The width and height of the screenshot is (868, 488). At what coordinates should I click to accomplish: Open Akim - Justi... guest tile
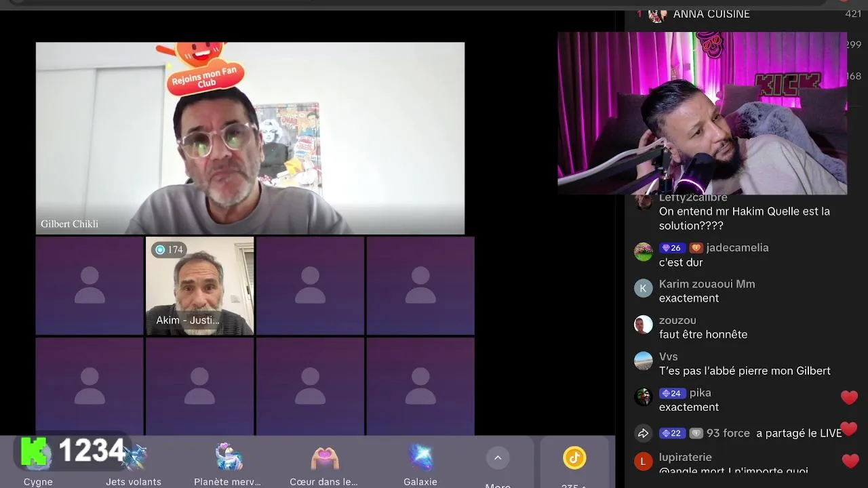point(200,285)
